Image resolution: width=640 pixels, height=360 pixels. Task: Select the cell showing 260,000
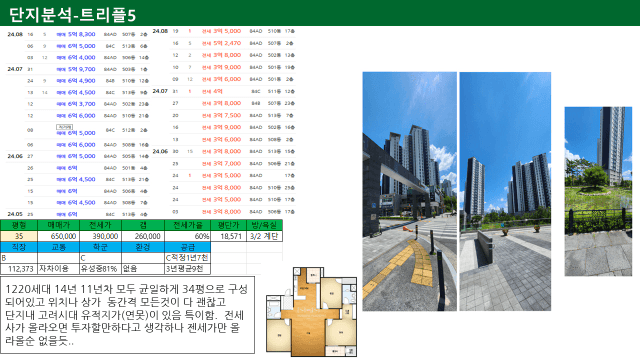(x=143, y=236)
